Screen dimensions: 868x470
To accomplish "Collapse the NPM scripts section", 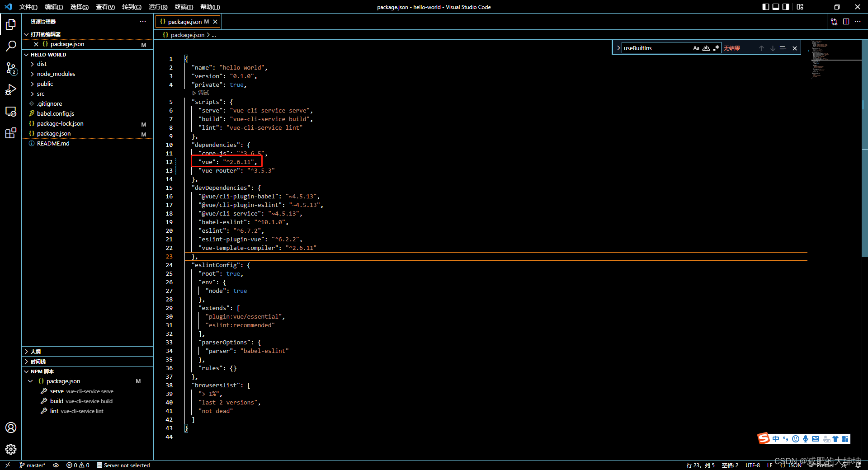I will tap(88, 371).
